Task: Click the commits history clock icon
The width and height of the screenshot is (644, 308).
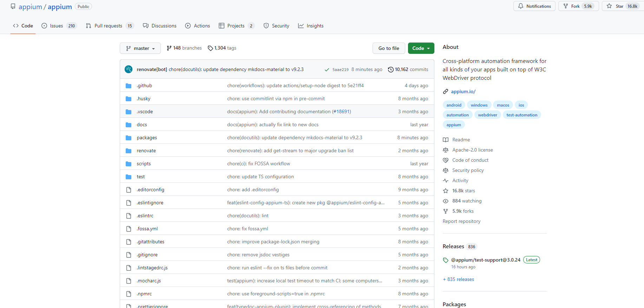Action: [x=390, y=70]
